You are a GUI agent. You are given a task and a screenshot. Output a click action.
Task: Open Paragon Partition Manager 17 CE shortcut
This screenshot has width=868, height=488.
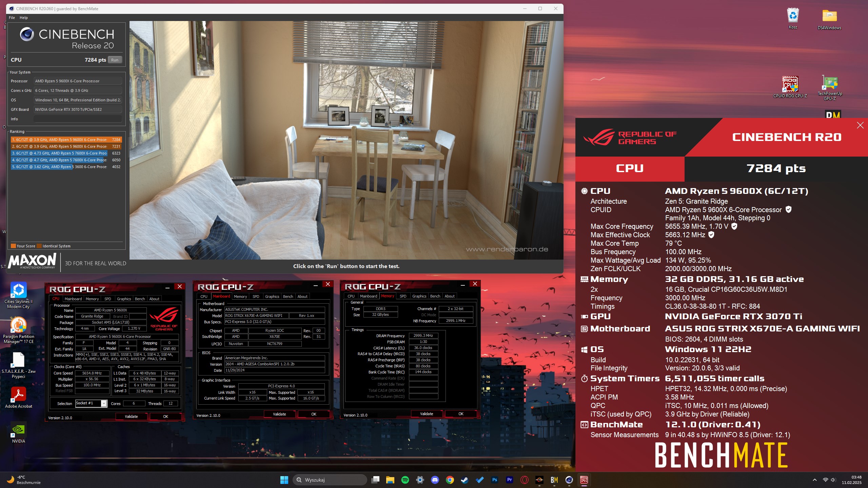click(19, 330)
